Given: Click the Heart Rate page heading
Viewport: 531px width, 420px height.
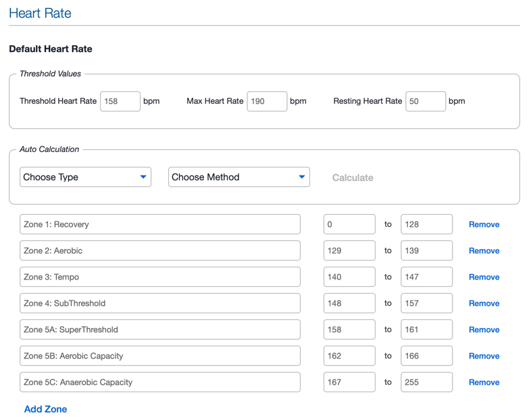Looking at the screenshot, I should 40,14.
